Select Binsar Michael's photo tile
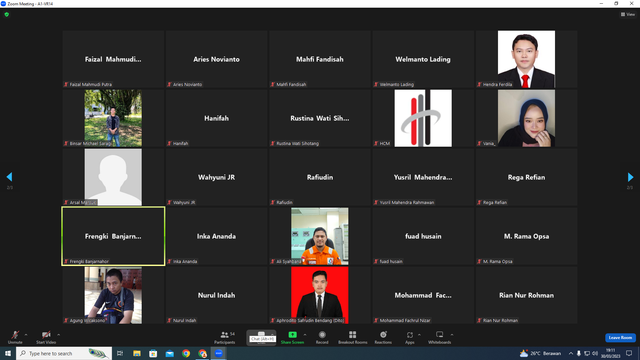 [113, 118]
